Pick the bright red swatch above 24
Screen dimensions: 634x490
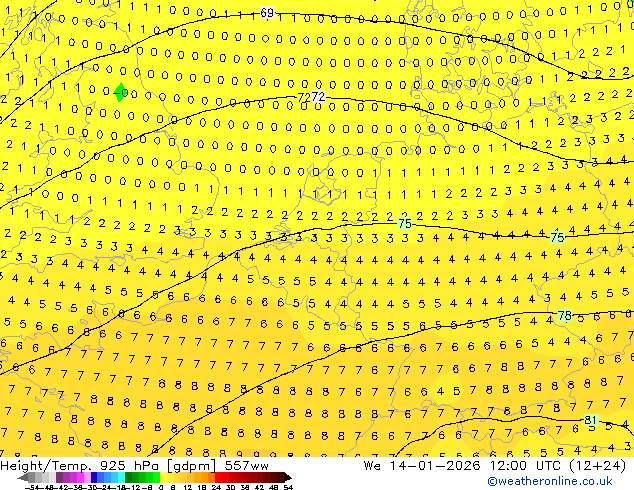tap(218, 477)
